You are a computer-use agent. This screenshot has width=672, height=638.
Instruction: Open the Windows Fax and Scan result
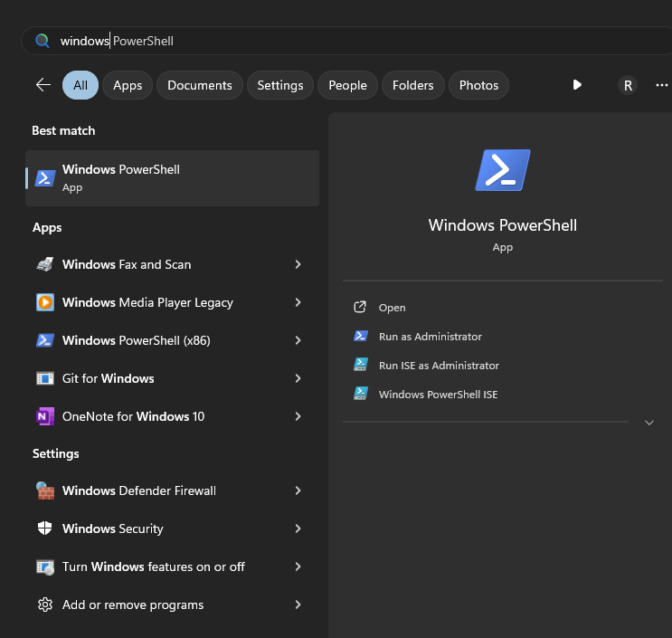coord(172,264)
